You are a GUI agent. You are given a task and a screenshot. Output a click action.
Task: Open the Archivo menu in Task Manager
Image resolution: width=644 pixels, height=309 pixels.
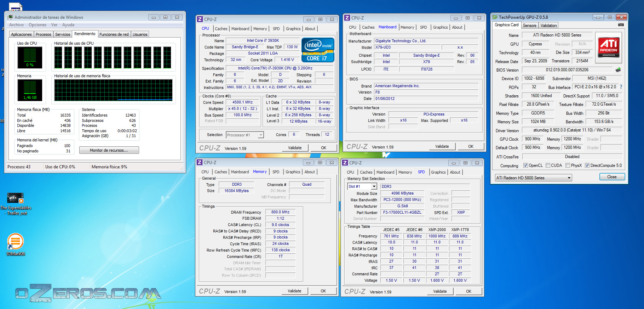click(x=16, y=25)
